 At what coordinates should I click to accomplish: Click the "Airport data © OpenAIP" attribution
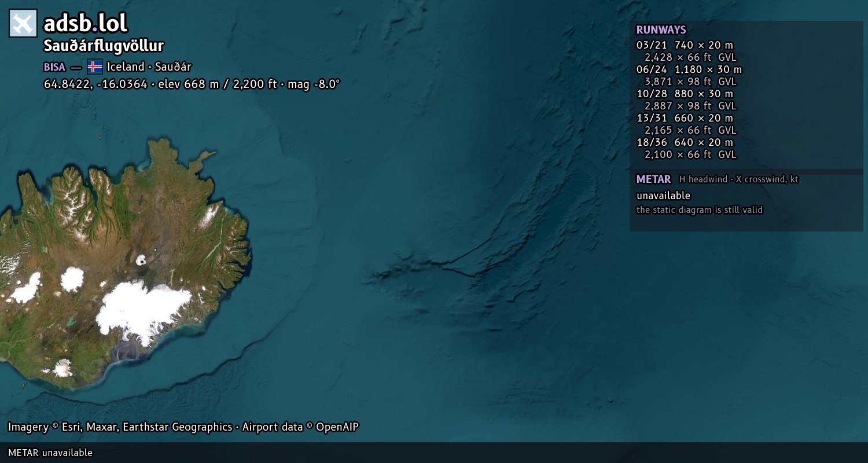(x=300, y=427)
